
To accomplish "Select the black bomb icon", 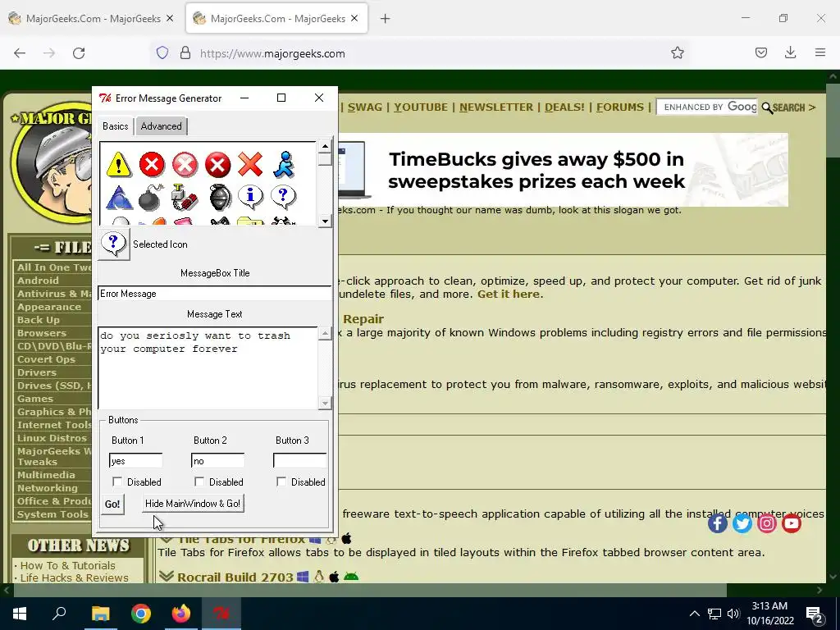I will tap(152, 198).
